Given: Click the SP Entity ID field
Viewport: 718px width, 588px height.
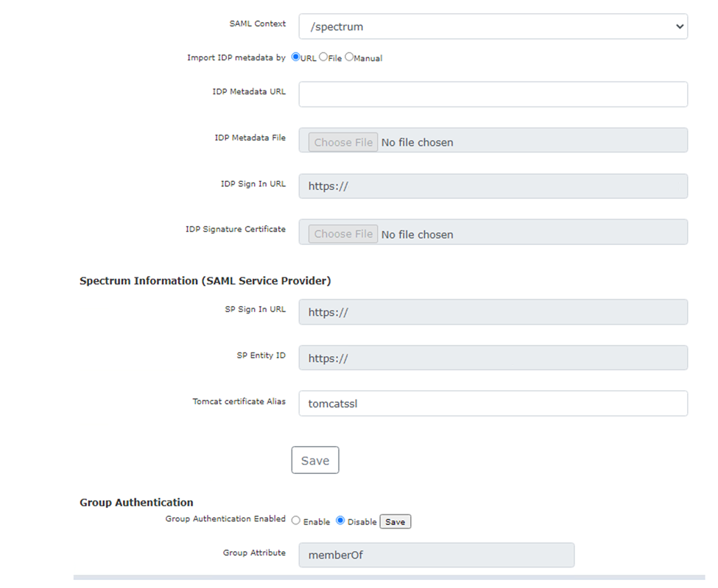Looking at the screenshot, I should 492,358.
